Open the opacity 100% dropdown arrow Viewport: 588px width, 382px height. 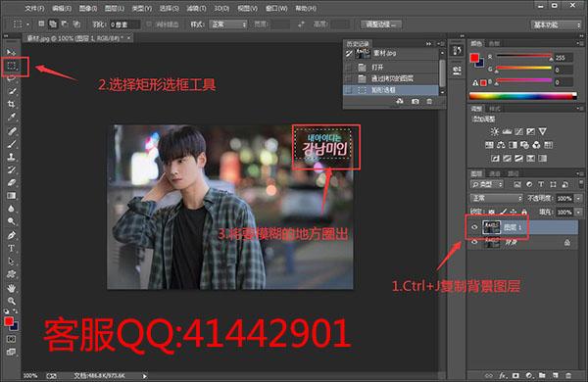(578, 198)
